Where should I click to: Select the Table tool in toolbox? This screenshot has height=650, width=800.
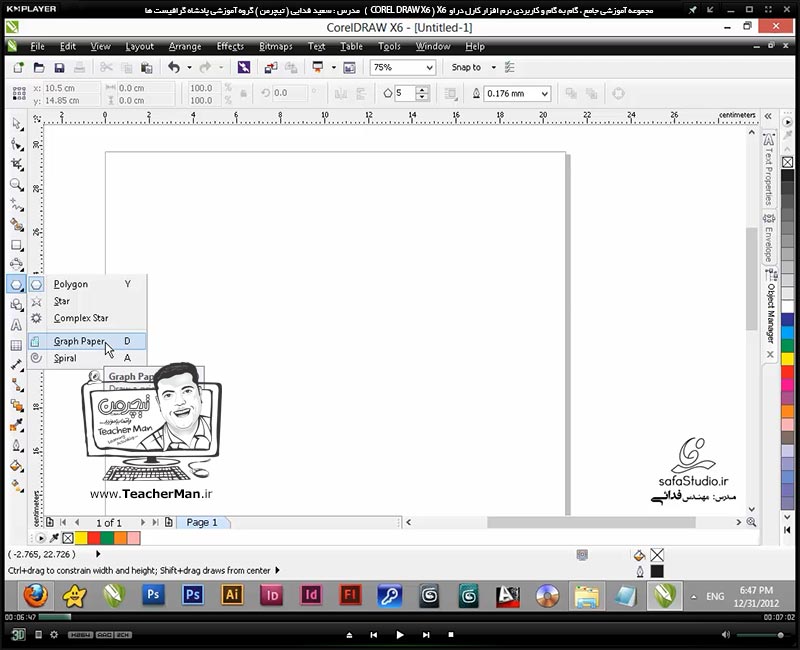pos(16,345)
